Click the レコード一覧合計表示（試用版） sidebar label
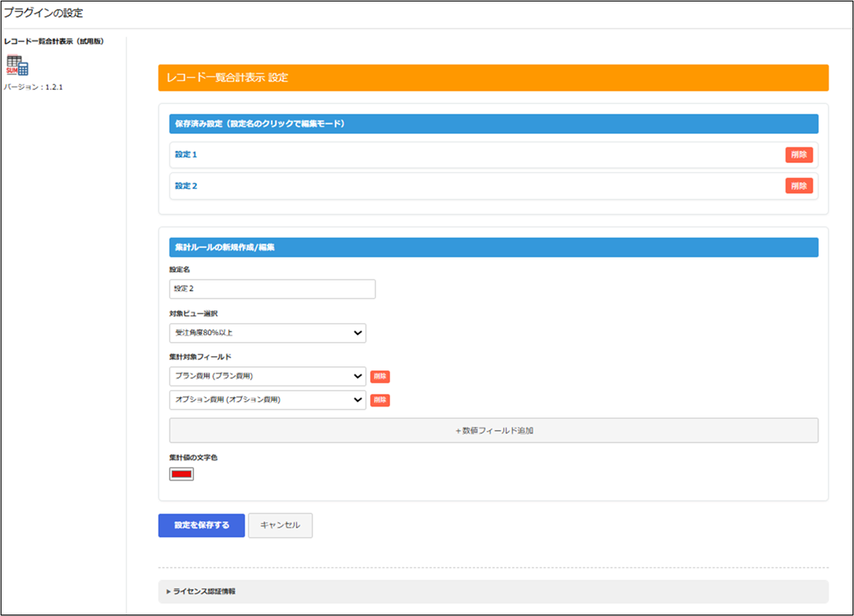 pyautogui.click(x=54, y=41)
